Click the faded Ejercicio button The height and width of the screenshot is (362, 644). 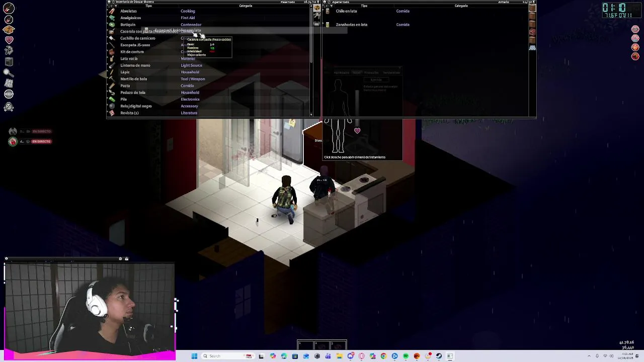376,79
